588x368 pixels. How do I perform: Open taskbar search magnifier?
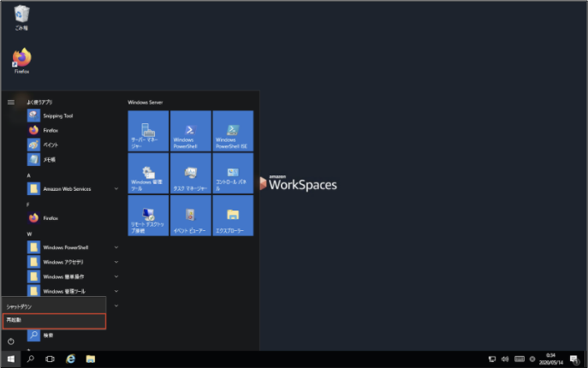pos(30,359)
